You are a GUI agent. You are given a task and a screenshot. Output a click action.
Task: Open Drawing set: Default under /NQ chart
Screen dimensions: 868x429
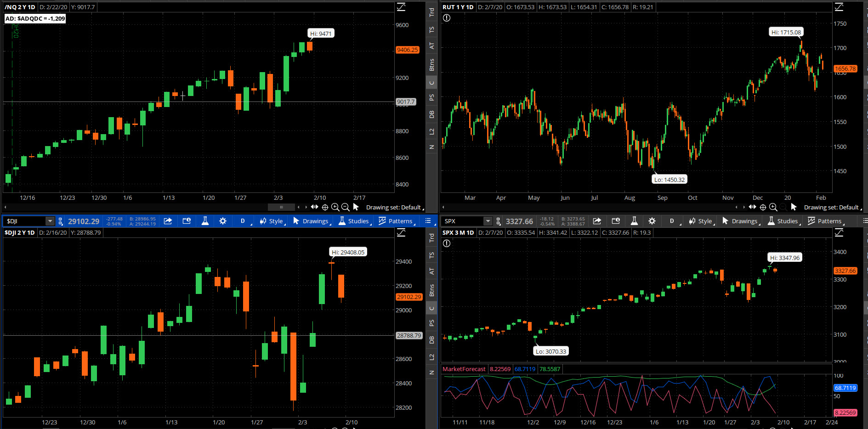click(395, 208)
